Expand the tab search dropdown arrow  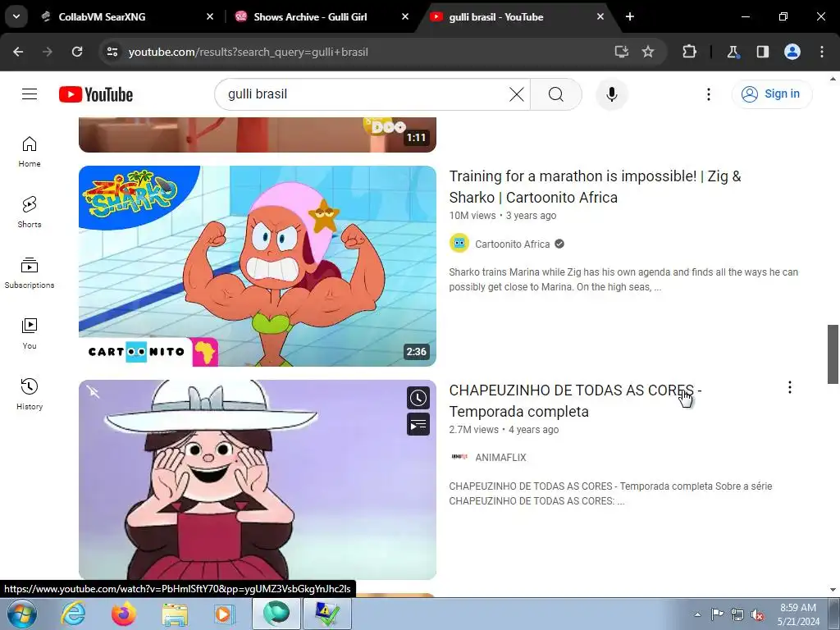pos(16,16)
